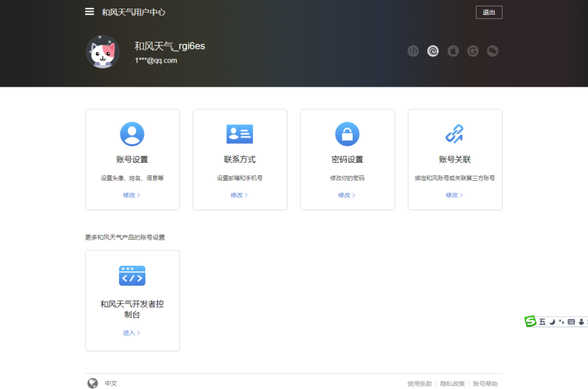
Task: Open the 使用条款 footer link
Action: (419, 384)
